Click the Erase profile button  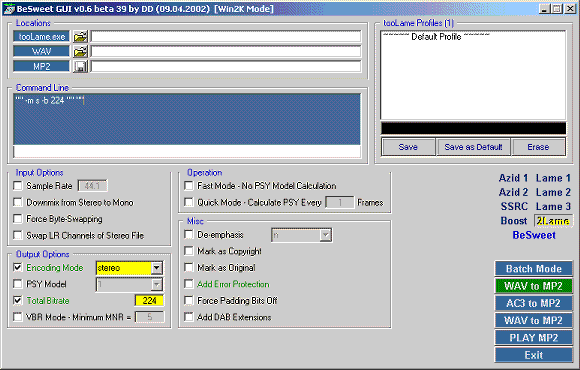538,147
